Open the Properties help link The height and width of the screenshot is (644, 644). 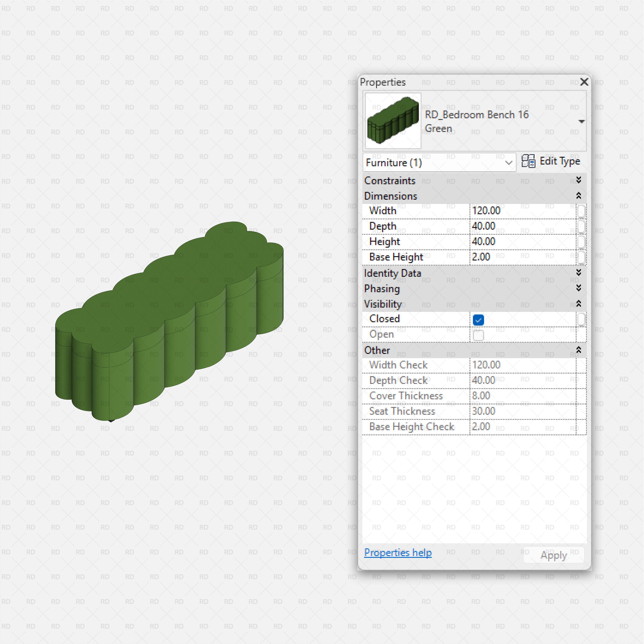(x=398, y=553)
